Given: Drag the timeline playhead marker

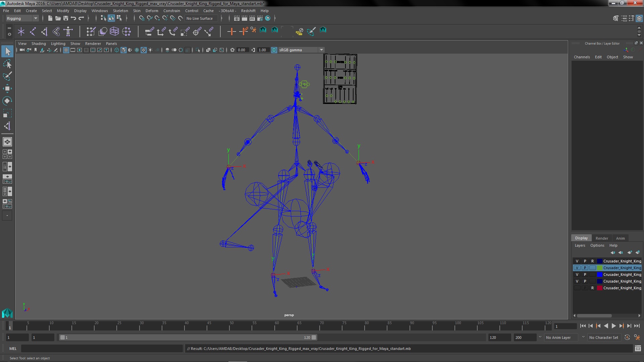Looking at the screenshot, I should pos(10,326).
